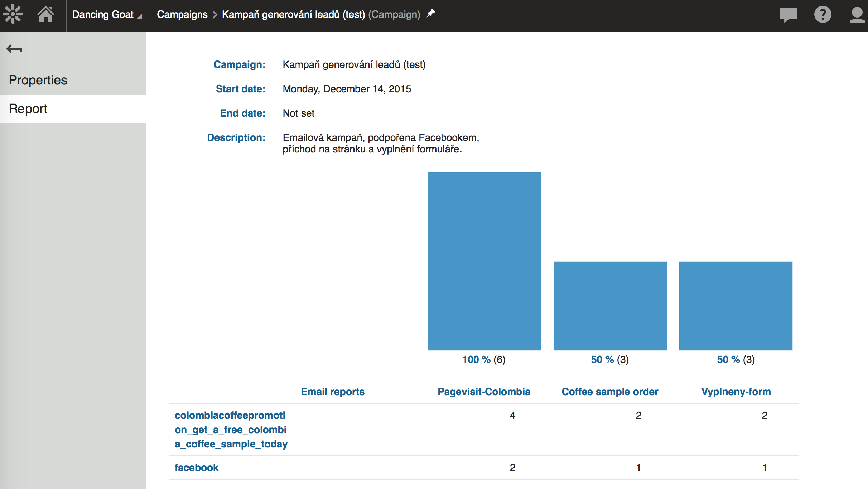This screenshot has width=868, height=489.
Task: Click the help question mark icon
Action: [x=823, y=15]
